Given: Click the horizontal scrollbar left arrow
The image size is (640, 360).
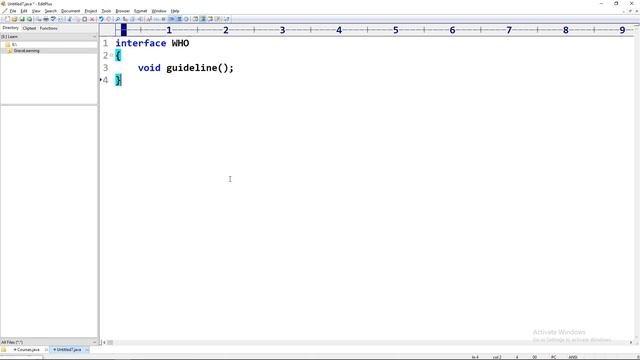Looking at the screenshot, I should [x=104, y=342].
